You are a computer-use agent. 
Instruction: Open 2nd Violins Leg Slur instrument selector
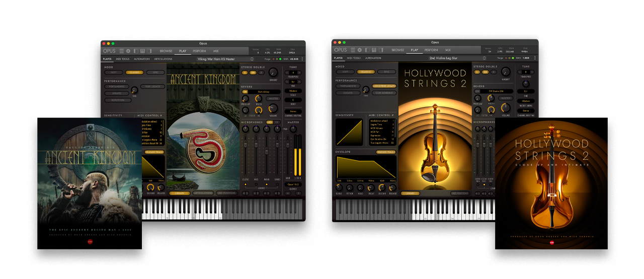point(457,58)
